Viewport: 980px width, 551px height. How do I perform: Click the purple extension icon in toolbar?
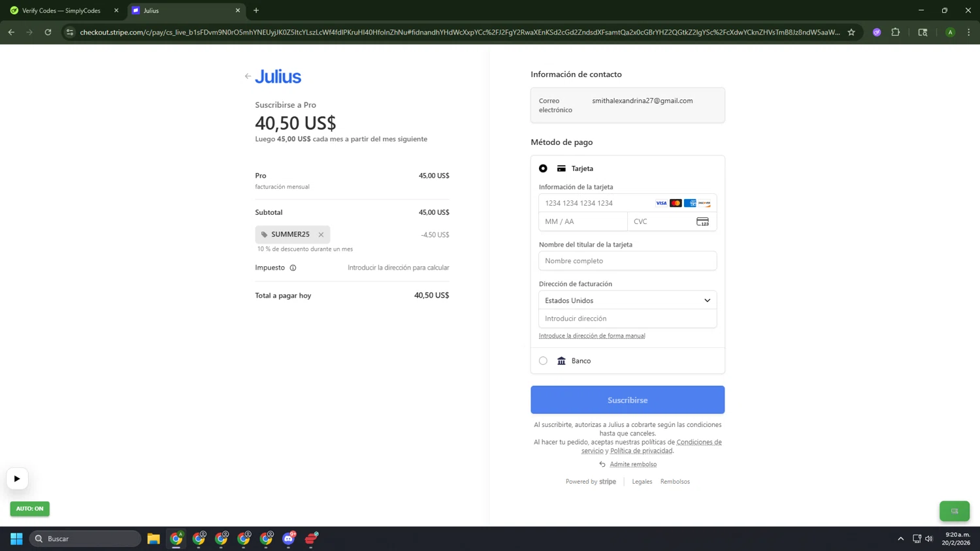(x=877, y=32)
